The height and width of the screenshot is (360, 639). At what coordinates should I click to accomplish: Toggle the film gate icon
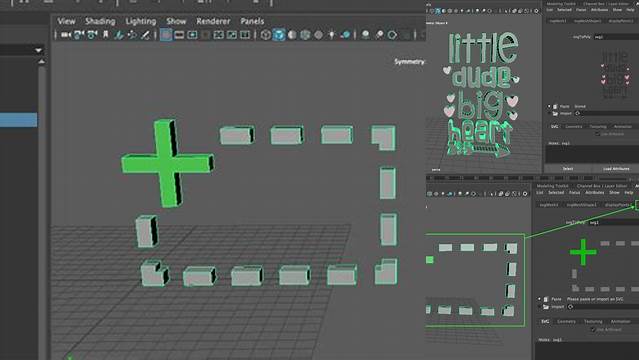pos(179,35)
